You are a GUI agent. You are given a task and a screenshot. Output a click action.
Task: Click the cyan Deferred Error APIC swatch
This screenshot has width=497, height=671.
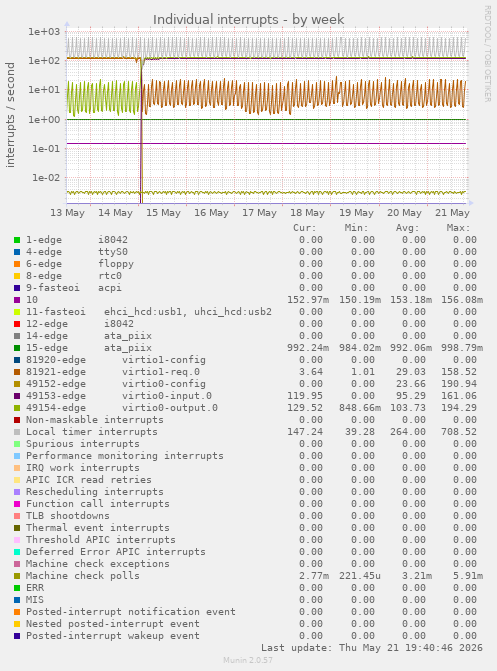coord(17,552)
